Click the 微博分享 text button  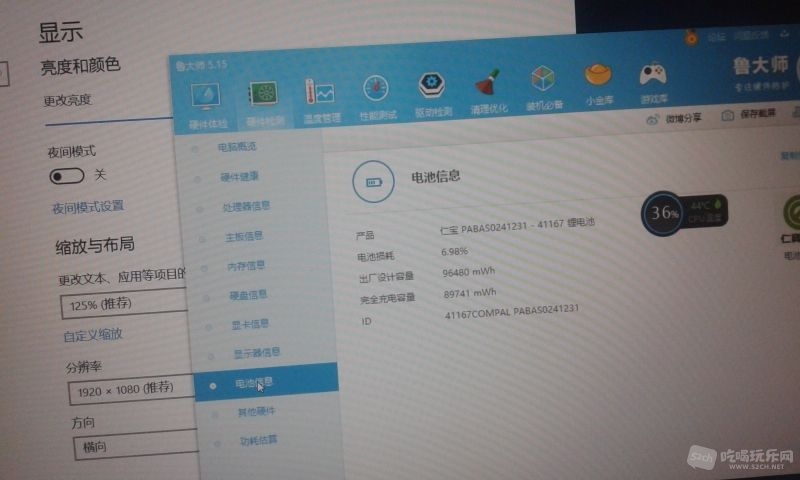(683, 118)
